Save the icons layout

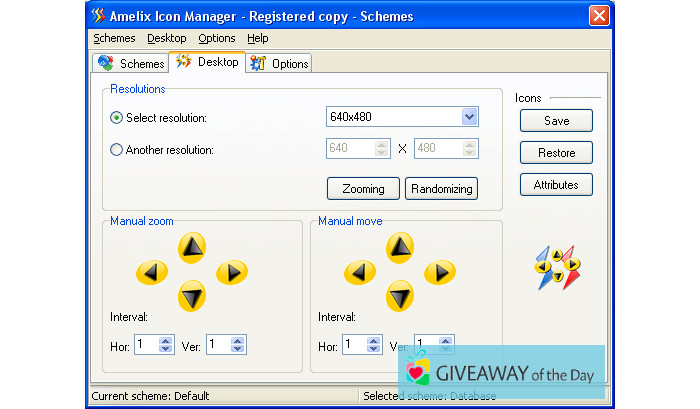556,121
